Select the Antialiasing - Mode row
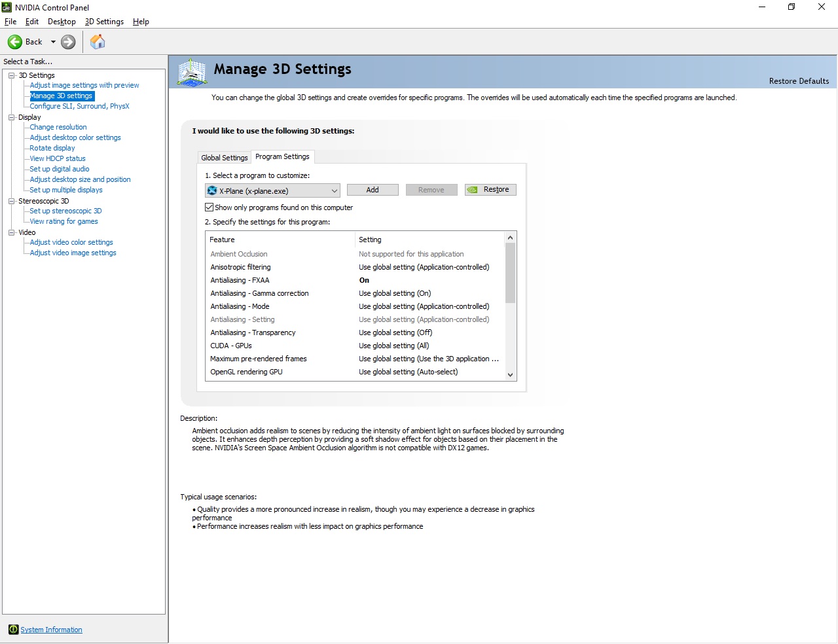The width and height of the screenshot is (838, 644). [355, 306]
